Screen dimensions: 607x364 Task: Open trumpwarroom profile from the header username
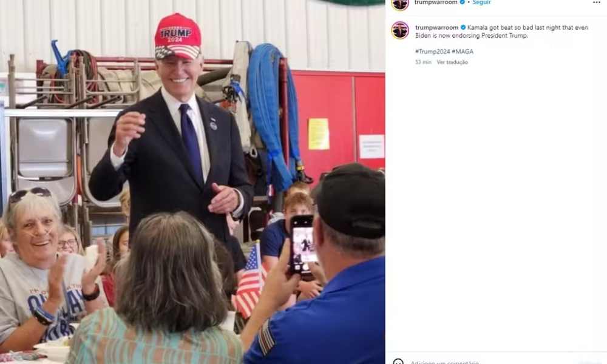(436, 2)
